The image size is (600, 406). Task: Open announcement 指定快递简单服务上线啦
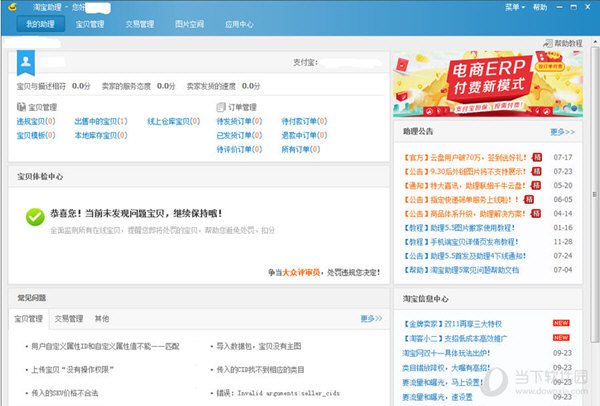coord(461,200)
